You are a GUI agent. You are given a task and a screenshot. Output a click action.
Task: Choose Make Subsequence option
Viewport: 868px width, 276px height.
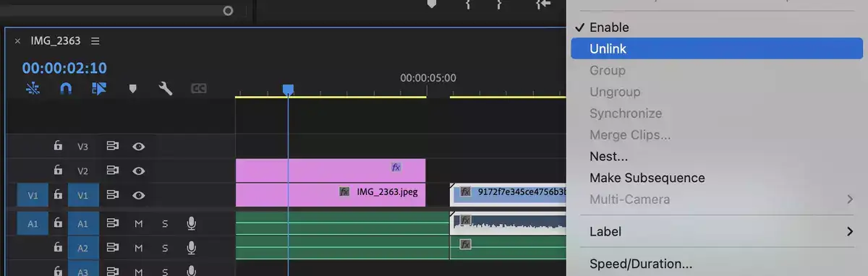tap(647, 178)
